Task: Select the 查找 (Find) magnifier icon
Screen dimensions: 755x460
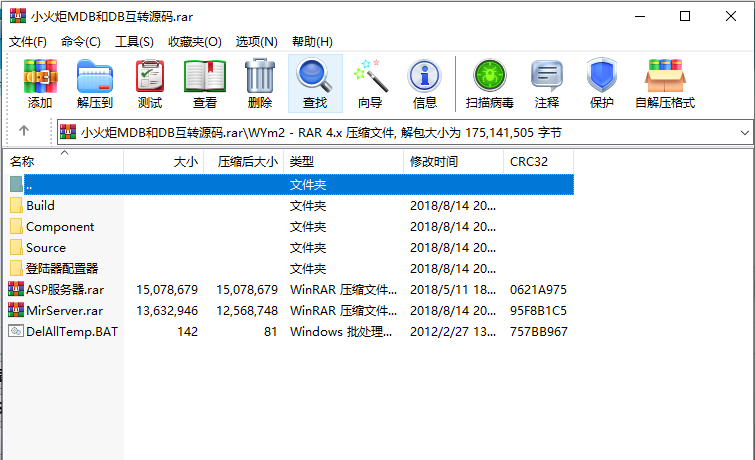Action: click(315, 76)
